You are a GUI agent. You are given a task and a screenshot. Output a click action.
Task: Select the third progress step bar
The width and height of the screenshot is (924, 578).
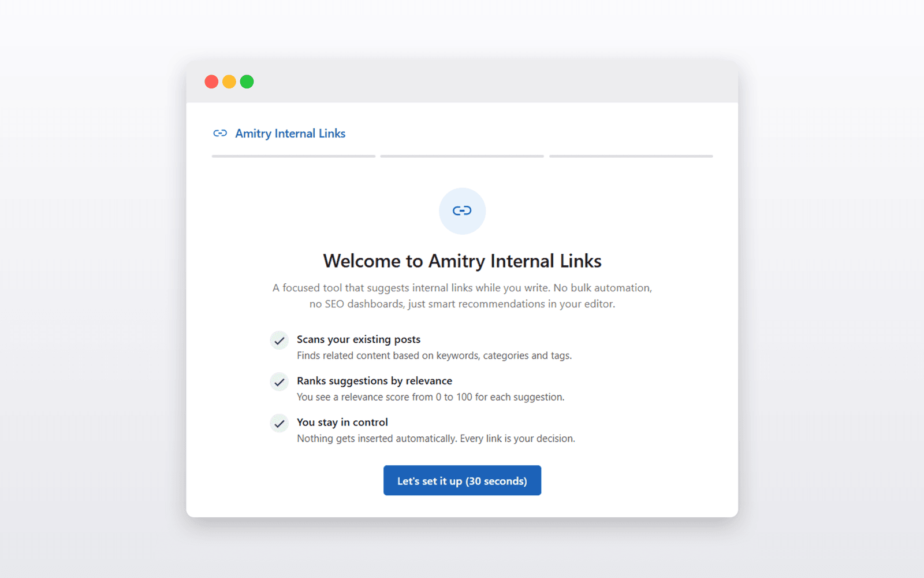[631, 156]
